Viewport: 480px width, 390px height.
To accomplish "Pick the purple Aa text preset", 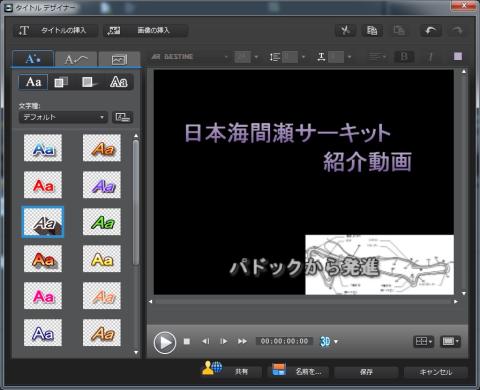I will coord(102,185).
